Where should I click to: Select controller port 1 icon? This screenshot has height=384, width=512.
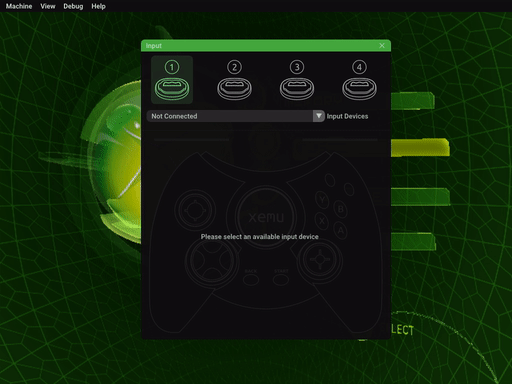(172, 80)
